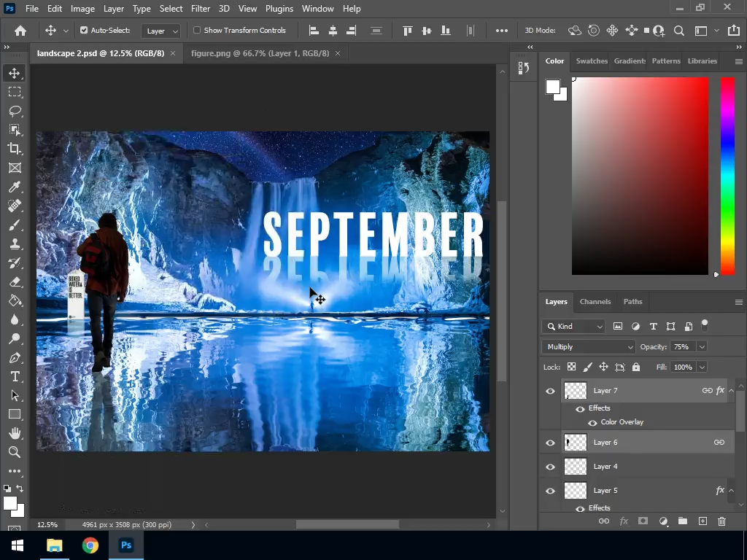Image resolution: width=747 pixels, height=560 pixels.
Task: Switch to the figure.png document tab
Action: click(260, 54)
